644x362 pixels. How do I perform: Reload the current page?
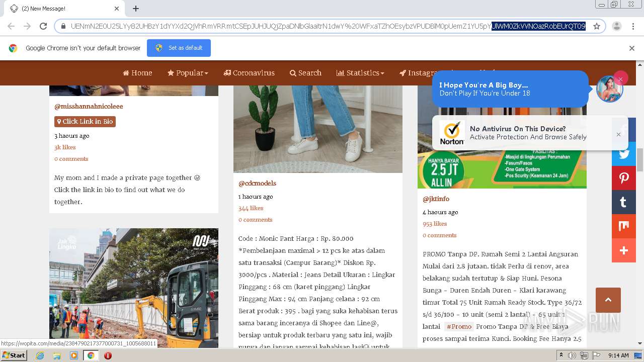click(x=43, y=26)
